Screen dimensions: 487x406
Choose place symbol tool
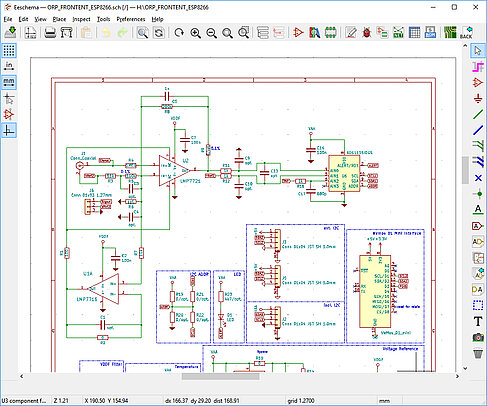tap(478, 82)
